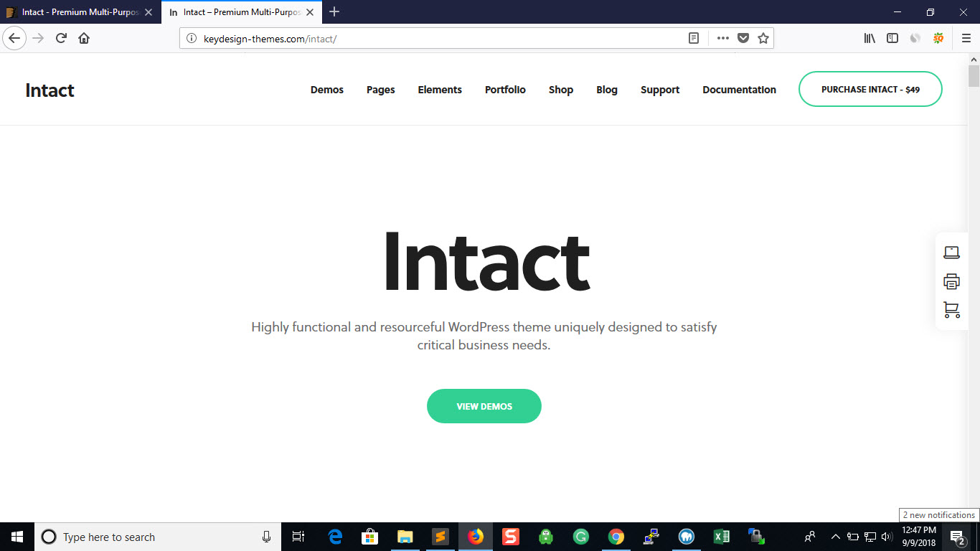
Task: Save page to Pocket
Action: click(743, 39)
